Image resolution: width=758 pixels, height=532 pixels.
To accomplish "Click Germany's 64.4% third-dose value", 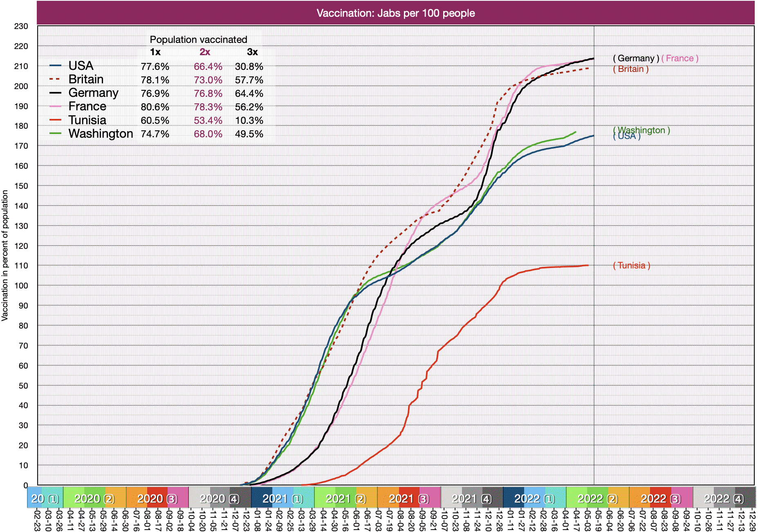I will 249,94.
